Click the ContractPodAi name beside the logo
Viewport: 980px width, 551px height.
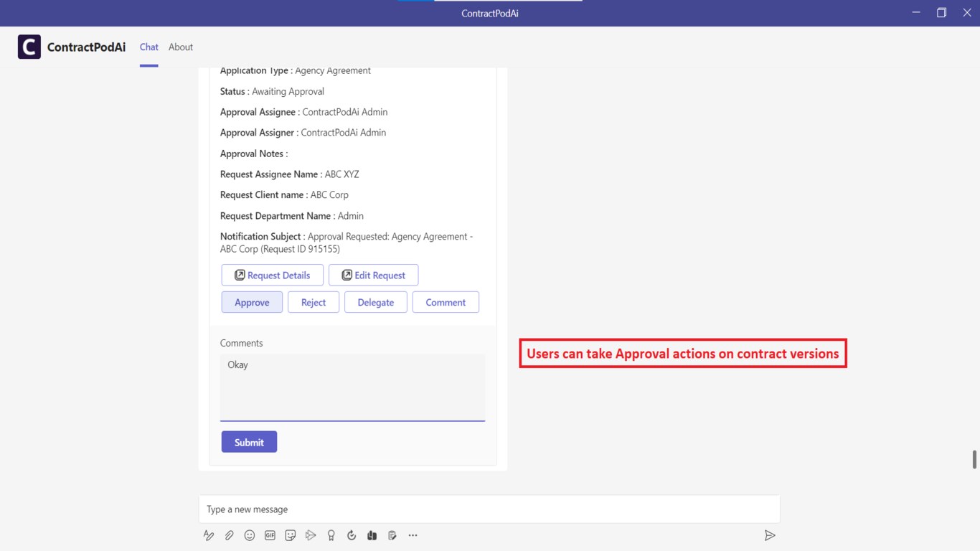(x=86, y=47)
